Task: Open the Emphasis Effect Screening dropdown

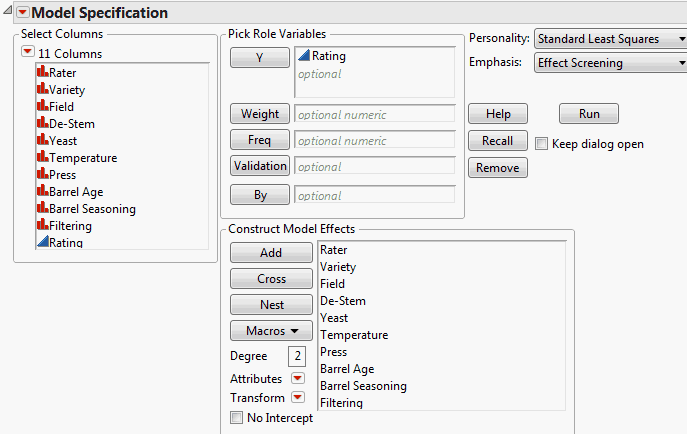Action: point(610,63)
